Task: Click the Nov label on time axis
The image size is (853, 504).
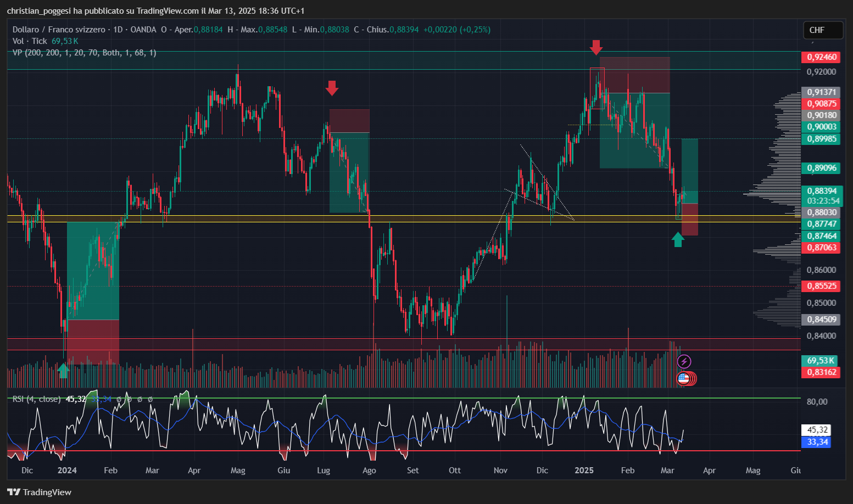Action: [500, 471]
